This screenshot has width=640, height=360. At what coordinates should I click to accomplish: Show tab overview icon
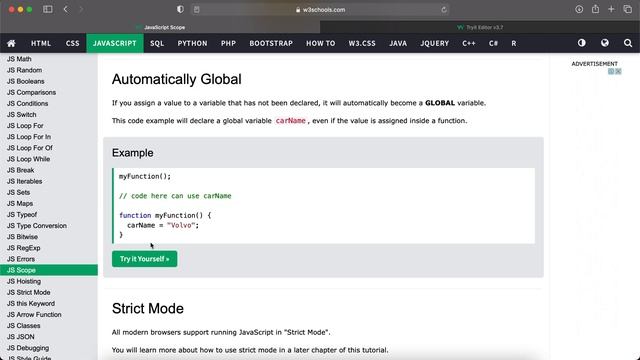point(628,9)
